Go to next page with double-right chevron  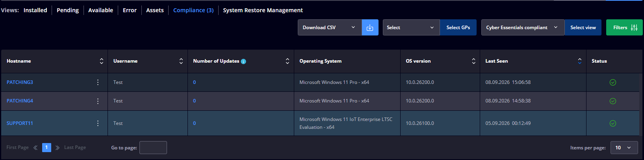coord(57,148)
